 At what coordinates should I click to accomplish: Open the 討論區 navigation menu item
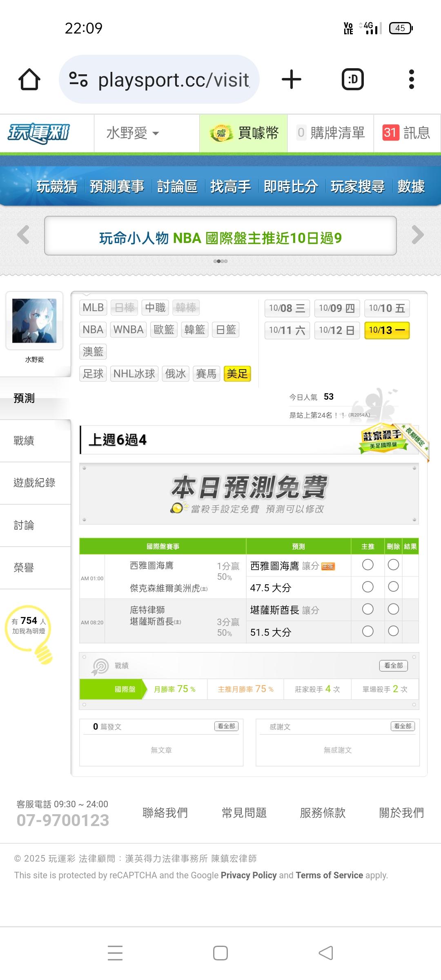coord(177,187)
